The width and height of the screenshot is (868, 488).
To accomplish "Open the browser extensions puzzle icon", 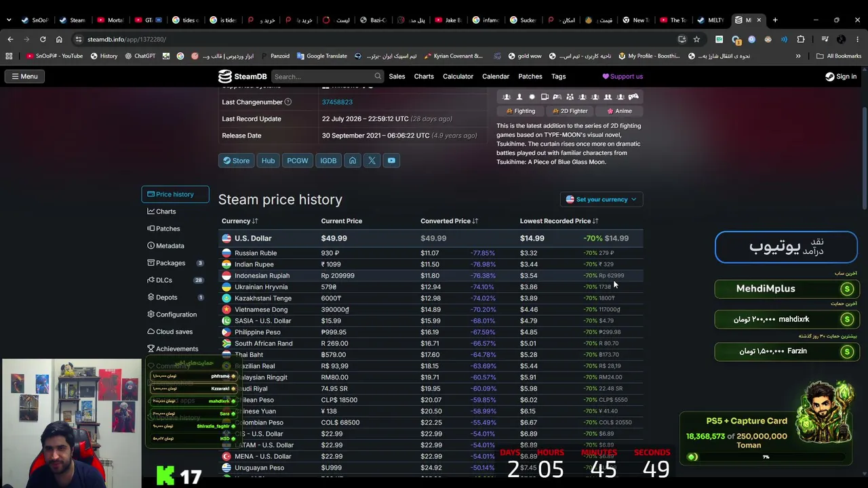I will point(801,39).
